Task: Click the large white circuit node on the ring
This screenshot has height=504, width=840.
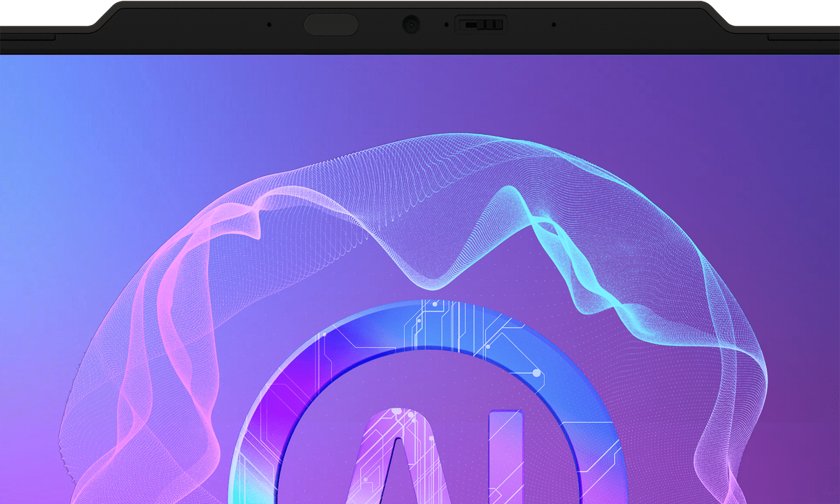Action: coord(537,373)
